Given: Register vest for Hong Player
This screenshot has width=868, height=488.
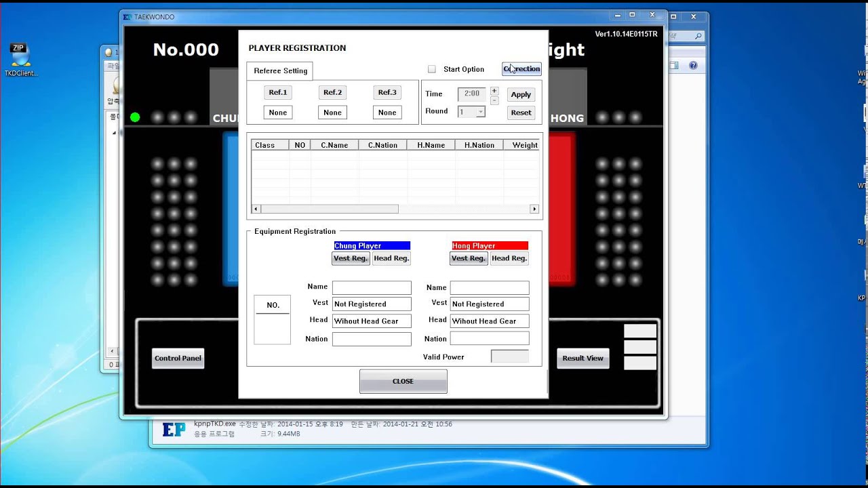Looking at the screenshot, I should (x=469, y=258).
